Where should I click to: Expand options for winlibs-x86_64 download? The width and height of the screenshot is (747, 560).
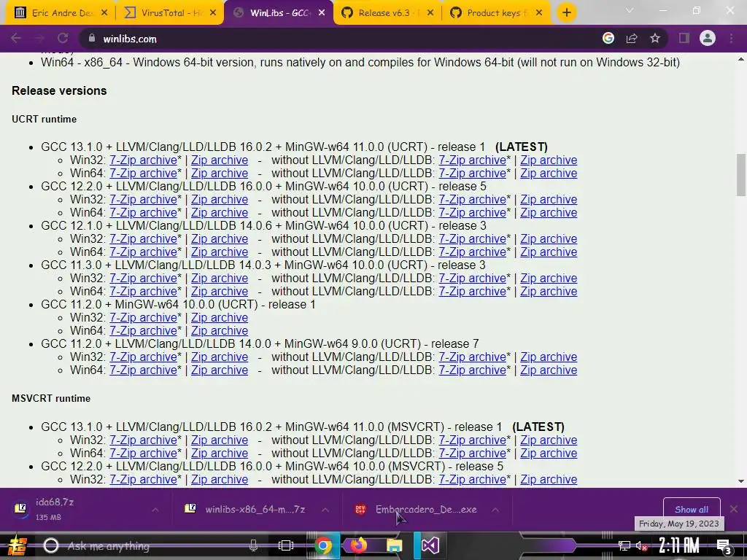[x=325, y=510]
